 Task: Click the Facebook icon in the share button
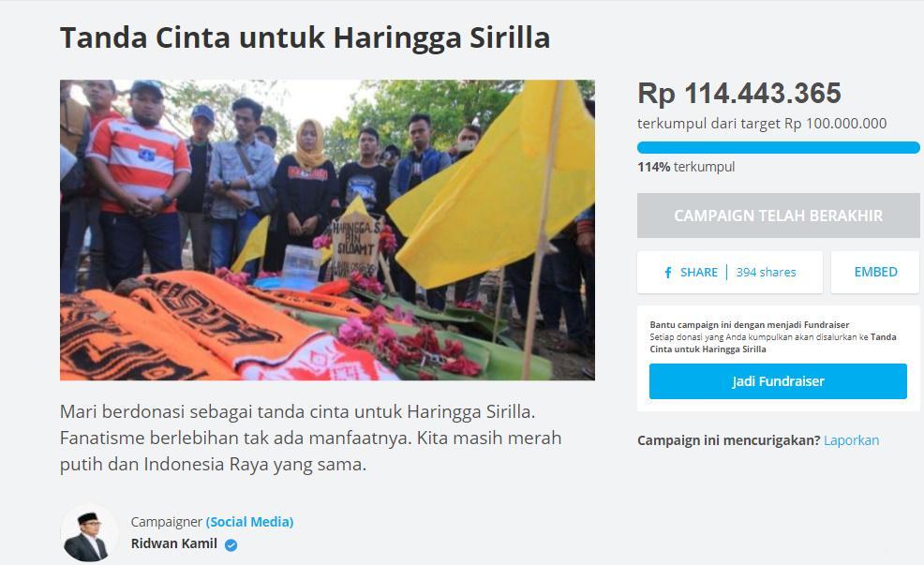(x=667, y=272)
